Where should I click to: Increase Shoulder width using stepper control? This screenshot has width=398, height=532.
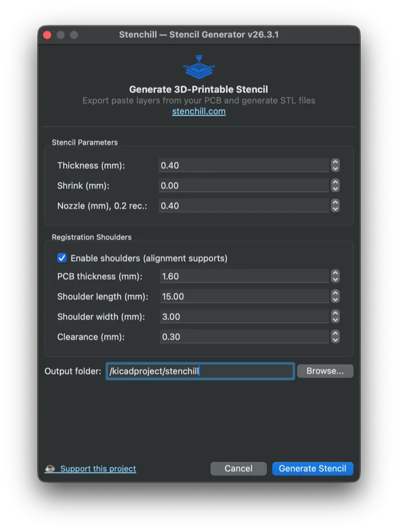tap(335, 314)
